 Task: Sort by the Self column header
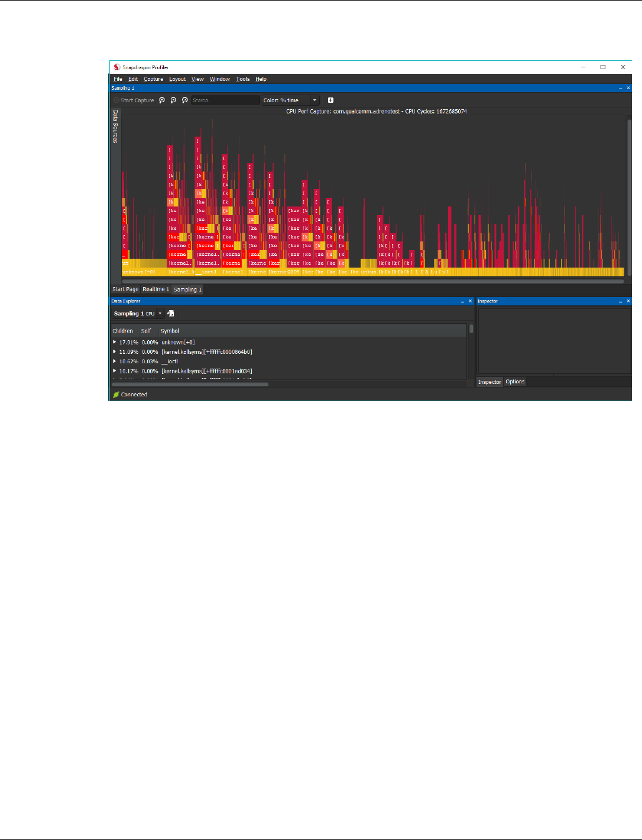146,331
